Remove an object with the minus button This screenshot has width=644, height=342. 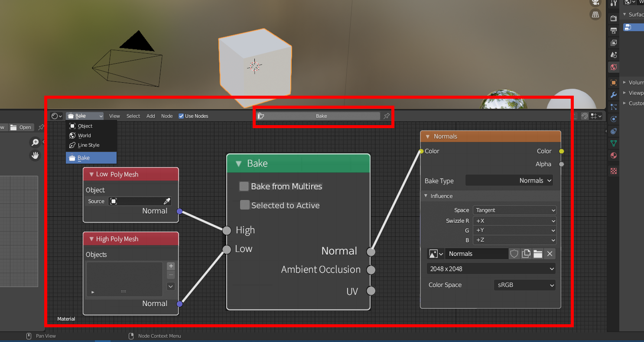pos(171,275)
